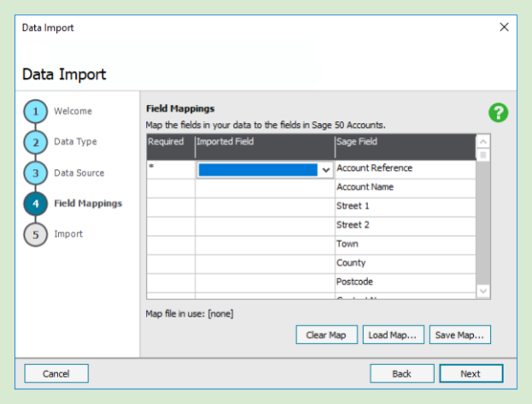Screen dimensions: 532x404
Task: Select the step 4 Field Mappings circle
Action: click(35, 204)
